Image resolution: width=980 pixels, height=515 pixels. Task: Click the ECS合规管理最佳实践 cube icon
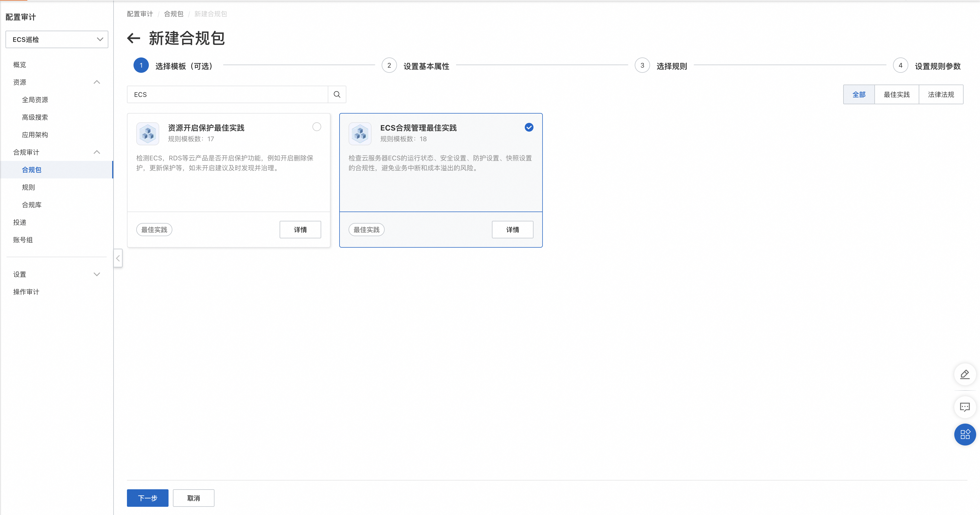(x=360, y=134)
